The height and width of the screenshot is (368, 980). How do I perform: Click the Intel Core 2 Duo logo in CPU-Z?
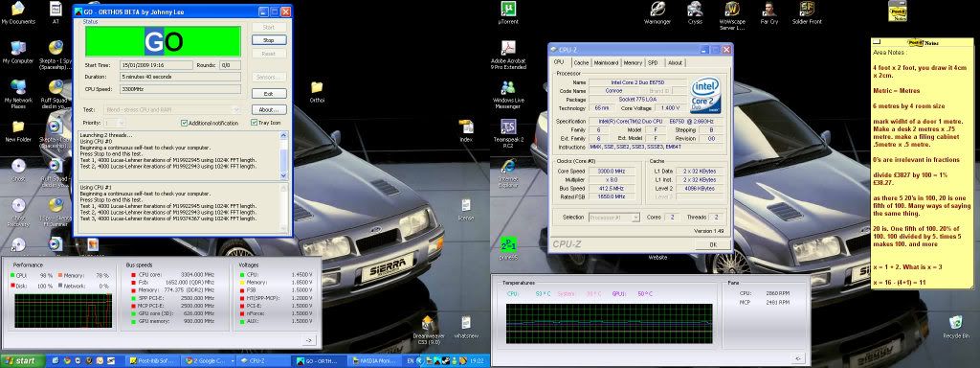tap(705, 96)
